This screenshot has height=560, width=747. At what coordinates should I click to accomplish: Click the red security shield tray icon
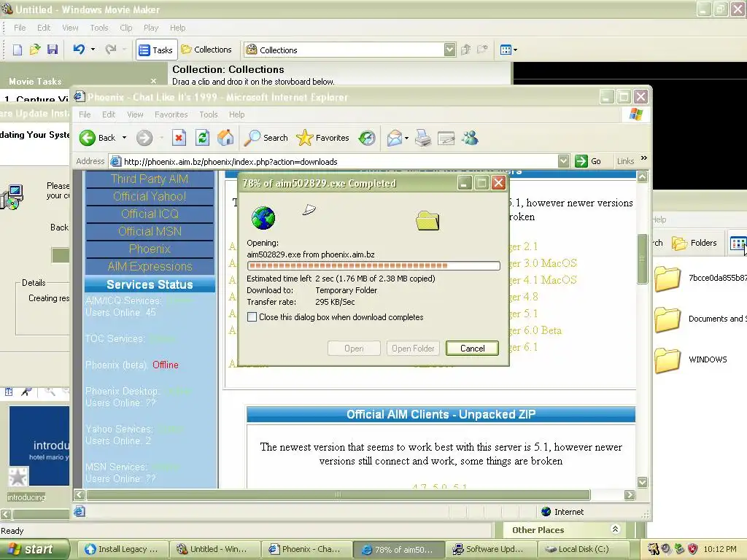coord(693,549)
